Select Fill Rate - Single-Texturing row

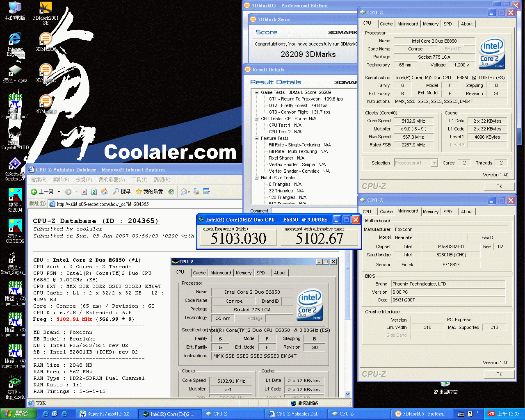pyautogui.click(x=299, y=145)
